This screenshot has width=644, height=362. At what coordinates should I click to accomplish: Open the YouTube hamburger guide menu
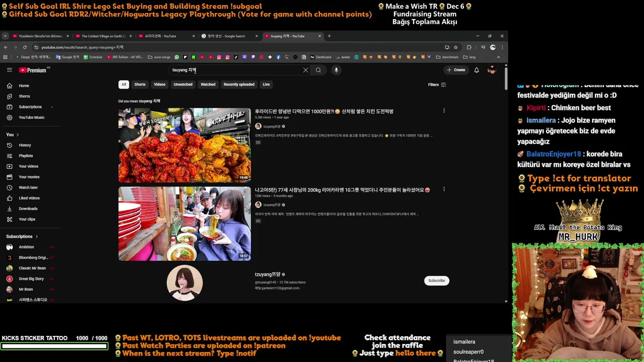coord(9,70)
